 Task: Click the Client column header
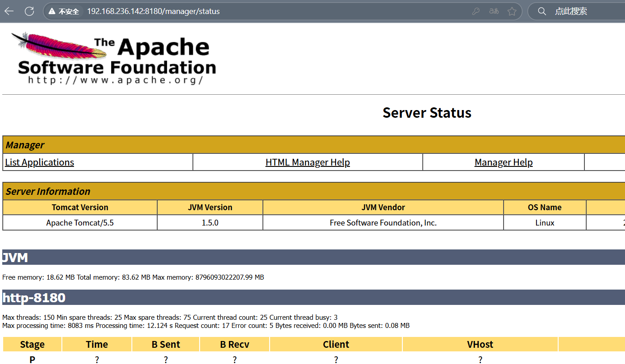tap(336, 345)
